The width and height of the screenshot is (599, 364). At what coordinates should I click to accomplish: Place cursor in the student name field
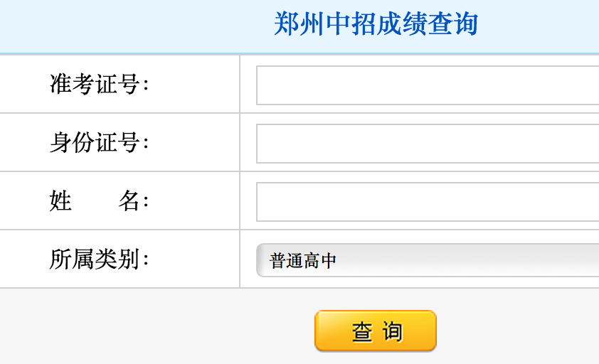pyautogui.click(x=427, y=202)
